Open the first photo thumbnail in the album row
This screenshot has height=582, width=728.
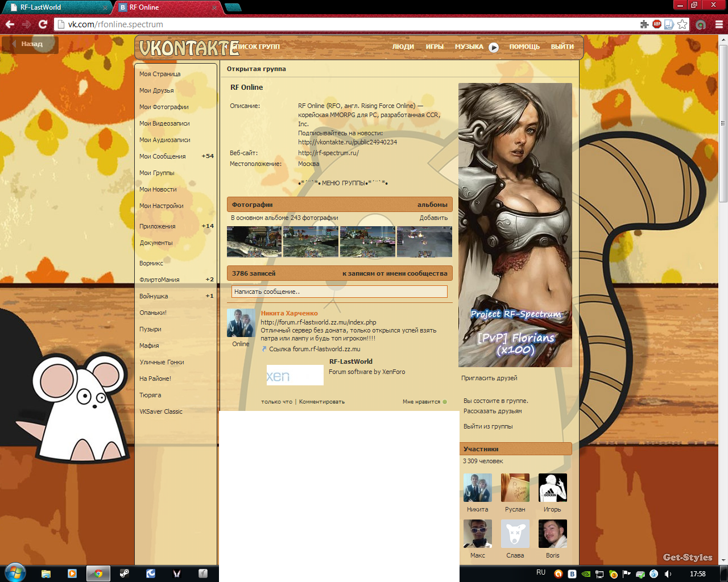pos(254,242)
